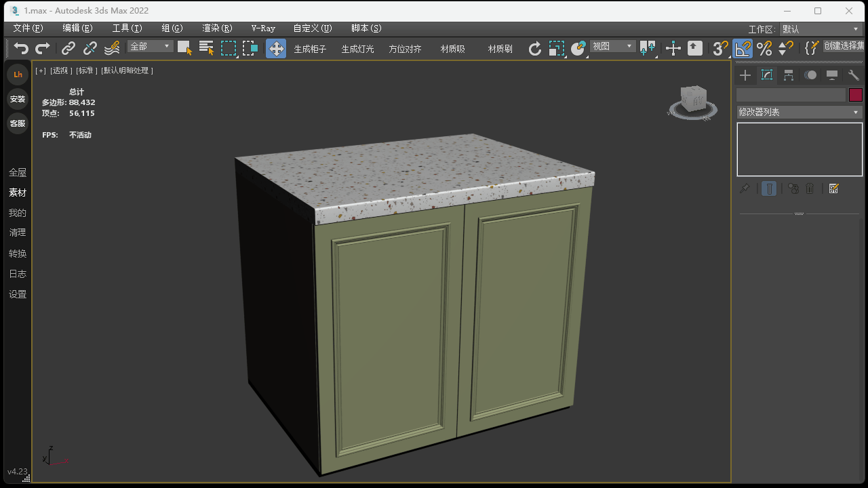Screen dimensions: 868x488
Task: Expand the 修改器列表 modifier list dropdown
Action: (800, 112)
